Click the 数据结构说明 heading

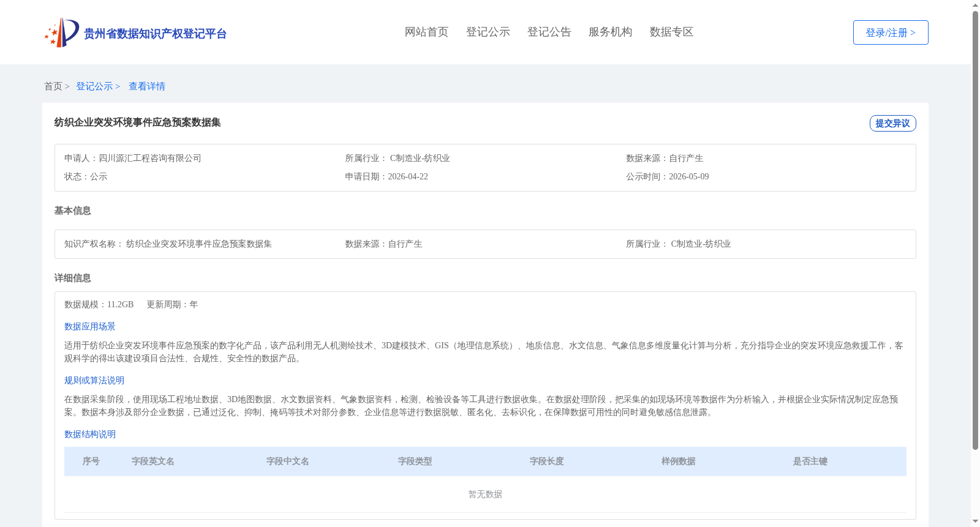click(90, 434)
